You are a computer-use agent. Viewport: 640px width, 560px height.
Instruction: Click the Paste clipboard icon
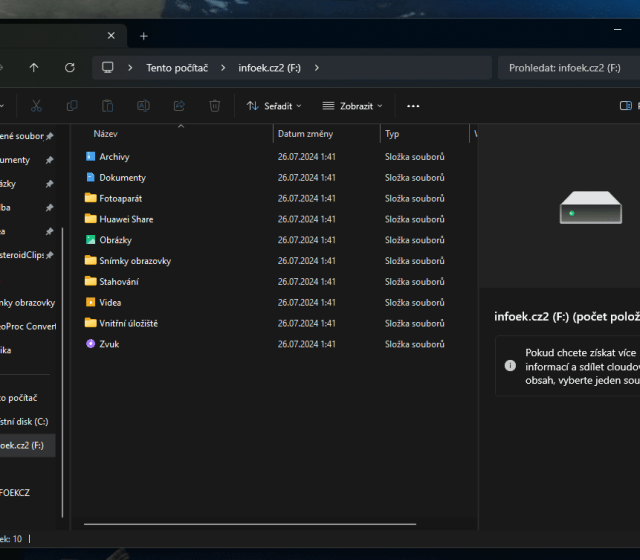[107, 105]
